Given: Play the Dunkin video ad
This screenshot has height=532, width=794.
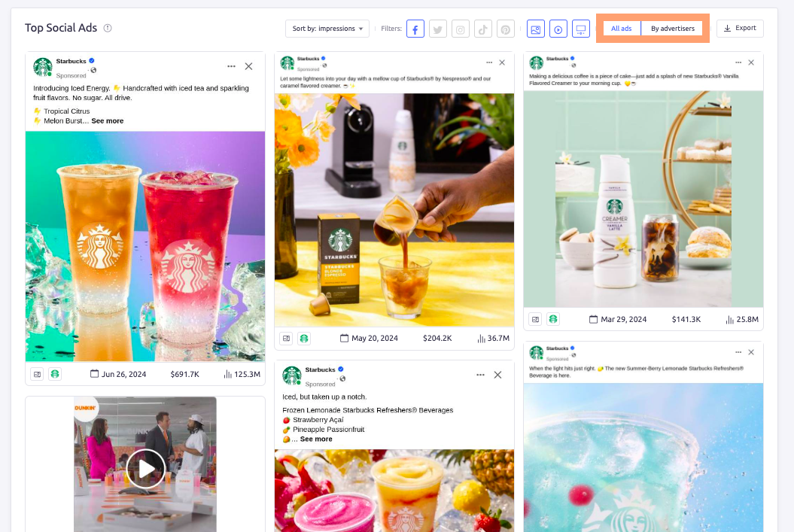Looking at the screenshot, I should coord(145,468).
